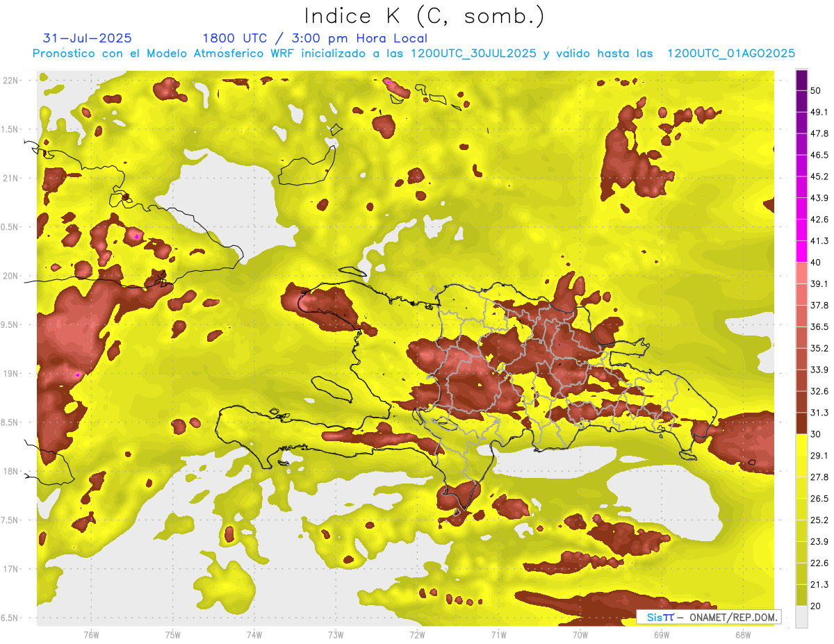Click "1800 UTC / 3:00 pm Hora Local"
Image resolution: width=834 pixels, height=644 pixels.
(x=315, y=38)
